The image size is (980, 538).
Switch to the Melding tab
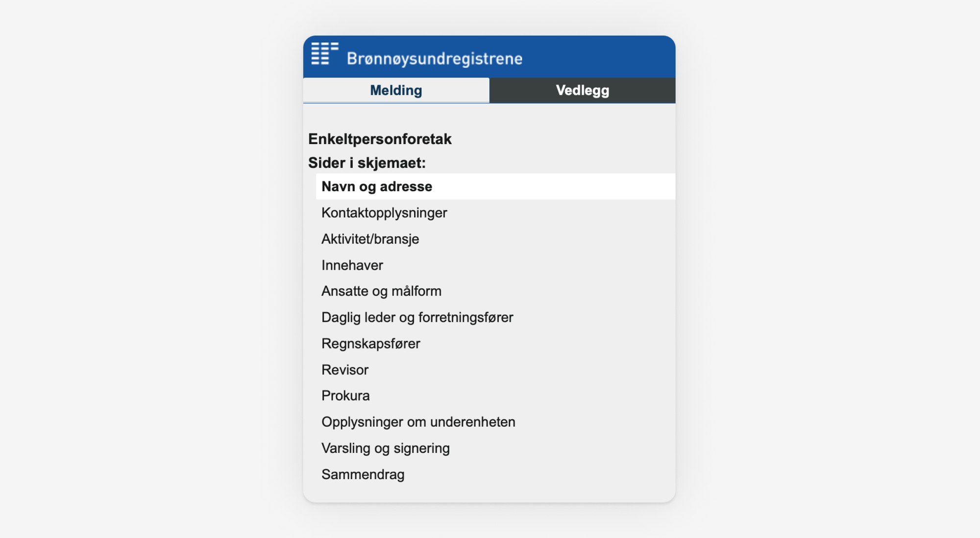tap(395, 90)
